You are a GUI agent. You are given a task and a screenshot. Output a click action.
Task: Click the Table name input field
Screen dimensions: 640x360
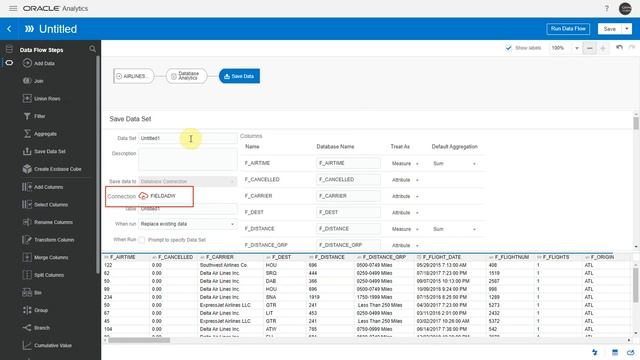[x=187, y=209]
